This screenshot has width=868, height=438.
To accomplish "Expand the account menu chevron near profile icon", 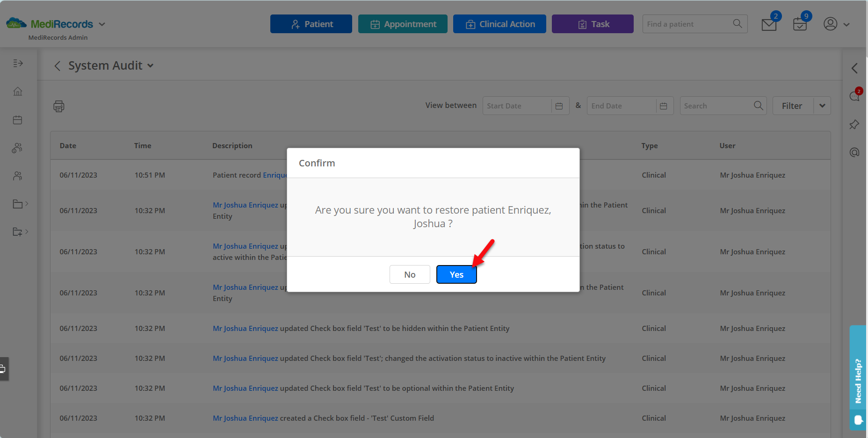I will pyautogui.click(x=847, y=24).
